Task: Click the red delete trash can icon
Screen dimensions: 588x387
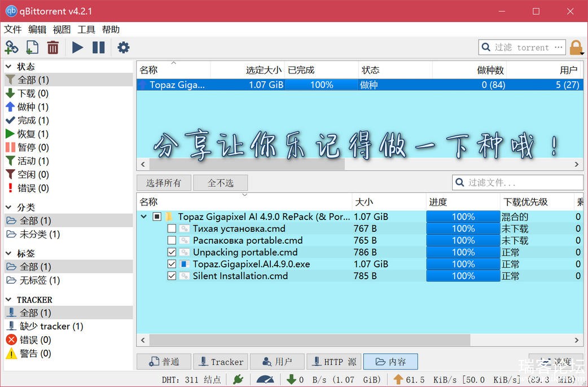Action: [x=53, y=47]
